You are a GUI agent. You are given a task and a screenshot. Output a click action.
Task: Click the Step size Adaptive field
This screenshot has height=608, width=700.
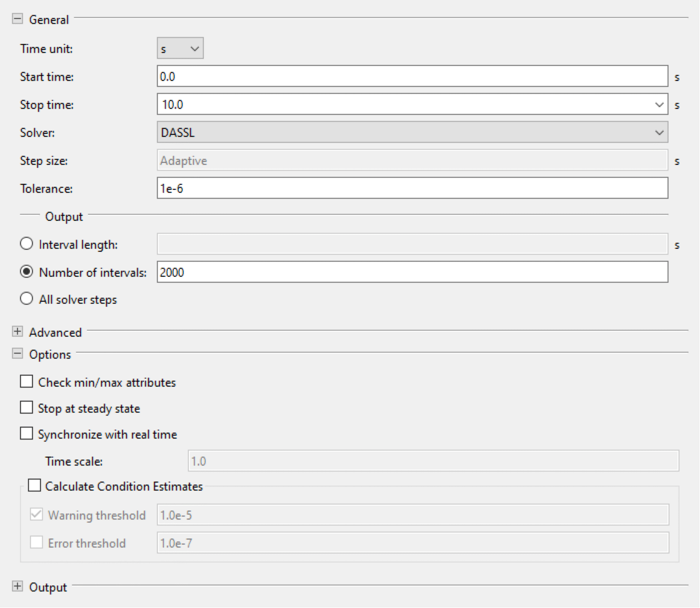[413, 160]
